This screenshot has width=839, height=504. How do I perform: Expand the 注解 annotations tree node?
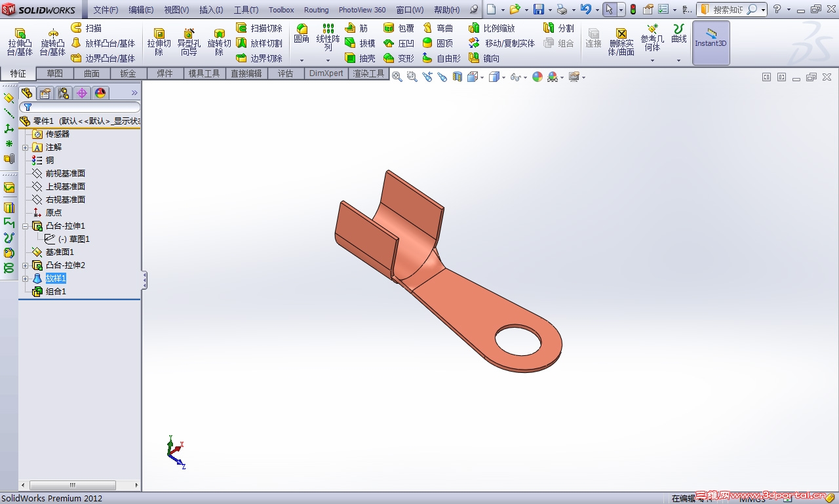(x=25, y=147)
